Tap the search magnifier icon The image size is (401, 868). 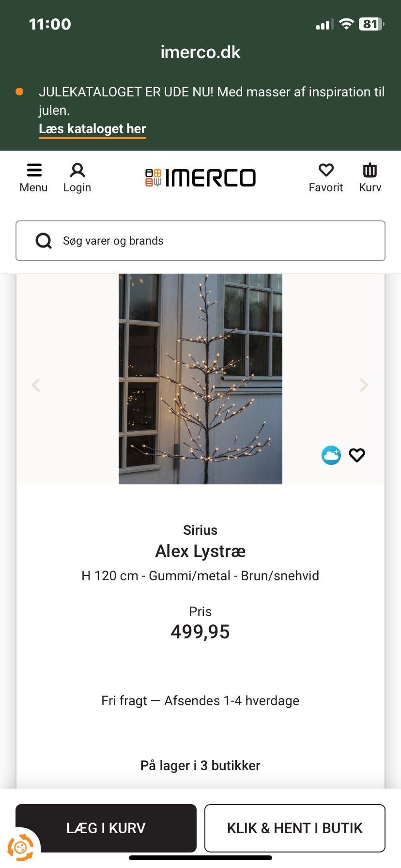[x=44, y=241]
